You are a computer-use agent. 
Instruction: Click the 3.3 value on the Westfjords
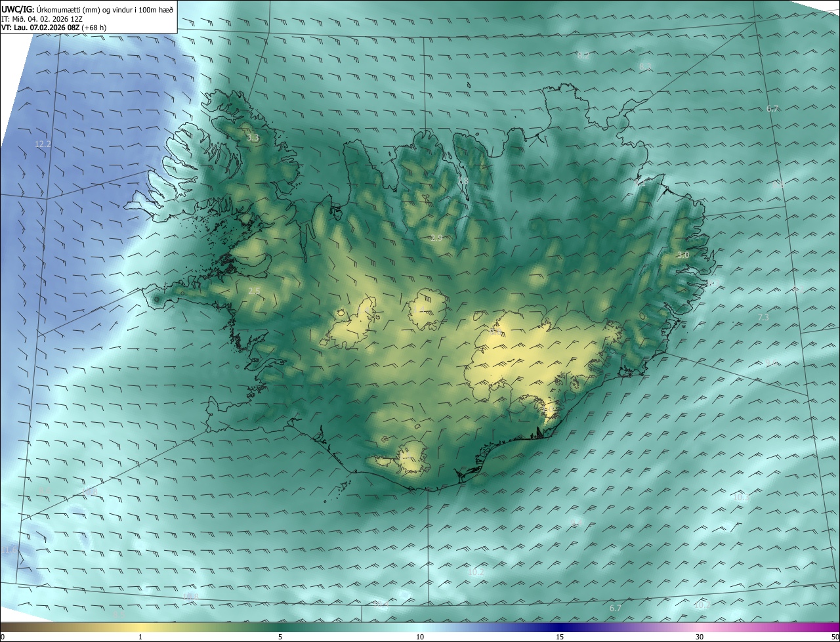pyautogui.click(x=253, y=138)
